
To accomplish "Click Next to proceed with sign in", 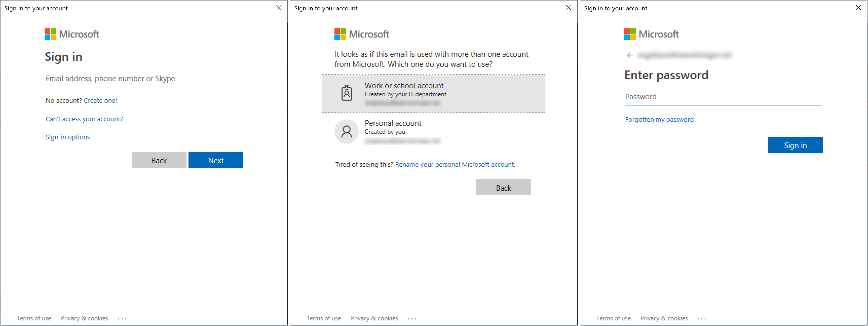I will (x=216, y=160).
